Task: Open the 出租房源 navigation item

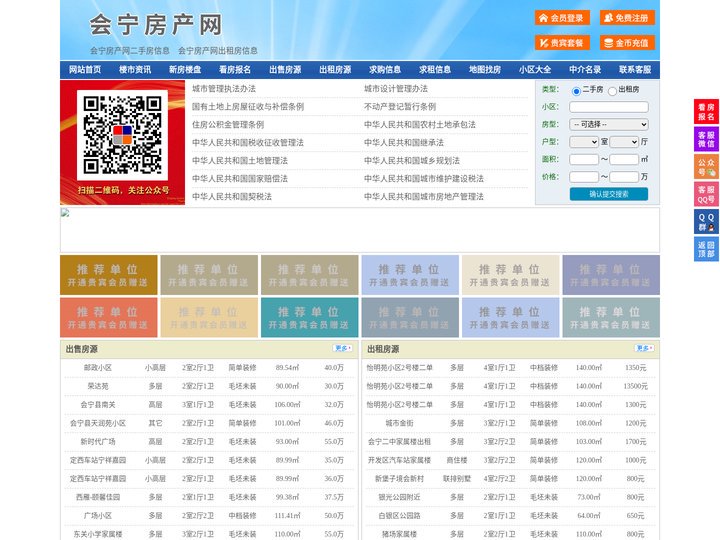Action: point(335,70)
